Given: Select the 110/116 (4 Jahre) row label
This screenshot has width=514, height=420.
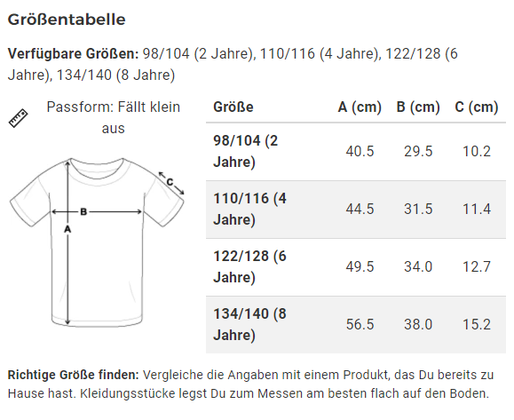Looking at the screenshot, I should pos(249,209).
